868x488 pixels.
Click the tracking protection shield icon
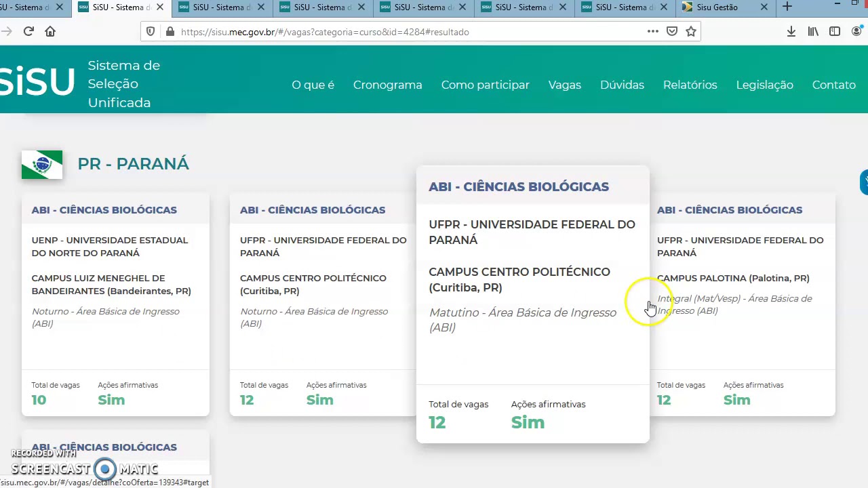point(151,31)
